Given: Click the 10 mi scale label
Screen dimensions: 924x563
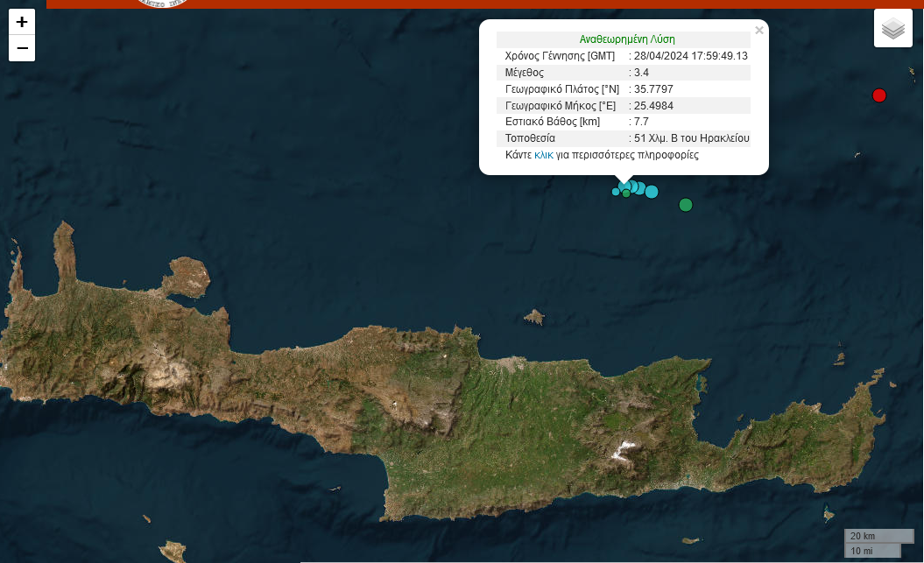Looking at the screenshot, I should (x=863, y=551).
